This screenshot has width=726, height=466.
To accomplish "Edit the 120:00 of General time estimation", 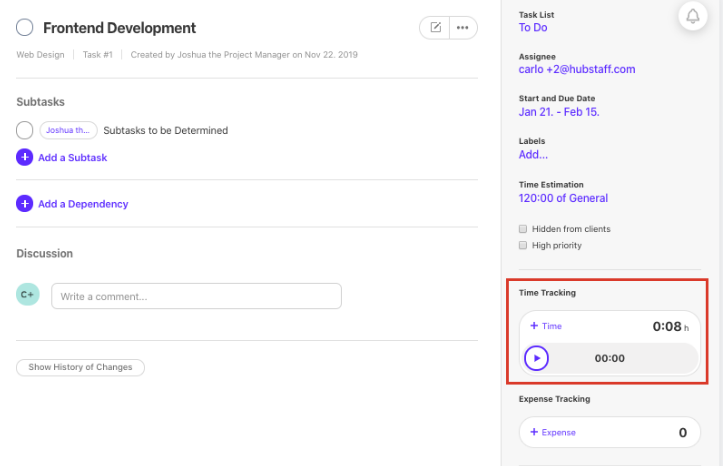I will [x=563, y=198].
